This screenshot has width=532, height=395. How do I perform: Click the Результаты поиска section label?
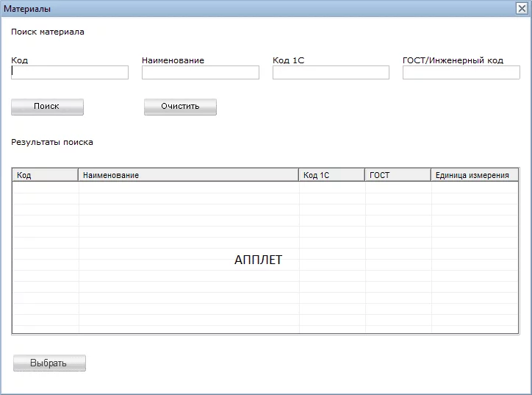52,142
